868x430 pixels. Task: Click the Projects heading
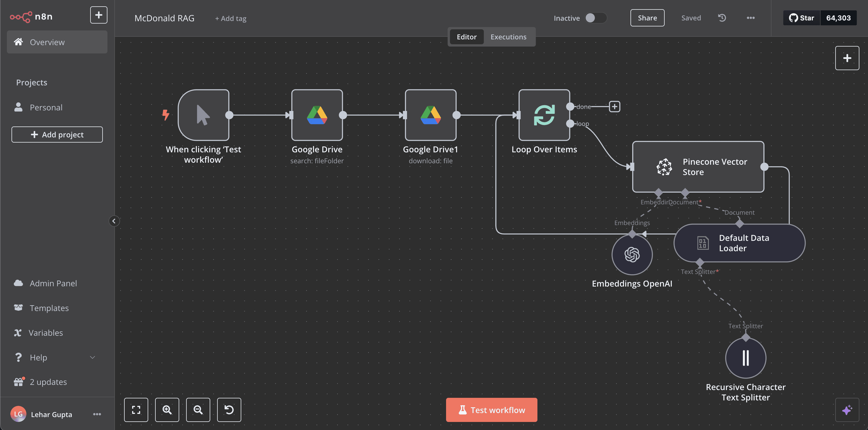pos(32,82)
